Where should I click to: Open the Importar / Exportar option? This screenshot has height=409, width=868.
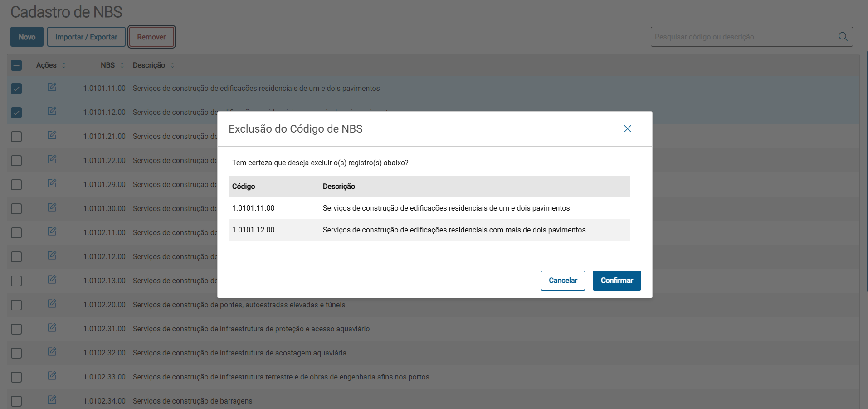pos(86,37)
